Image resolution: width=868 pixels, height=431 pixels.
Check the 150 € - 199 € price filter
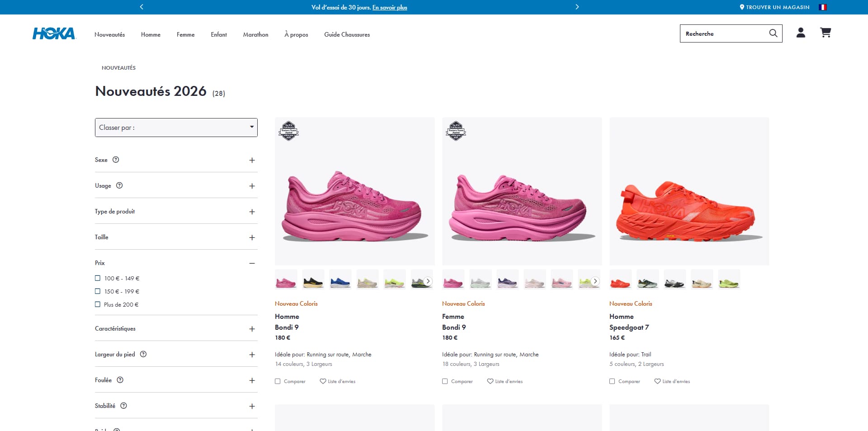click(98, 291)
